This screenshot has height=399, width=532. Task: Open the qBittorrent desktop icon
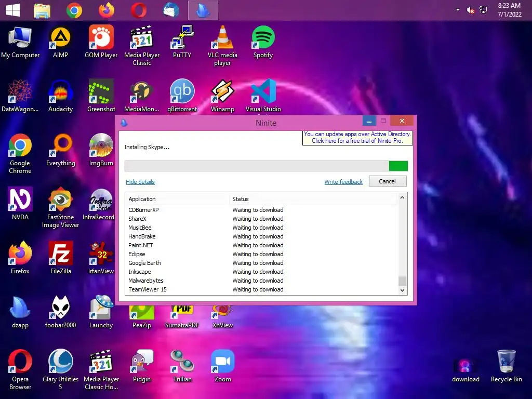(x=182, y=96)
